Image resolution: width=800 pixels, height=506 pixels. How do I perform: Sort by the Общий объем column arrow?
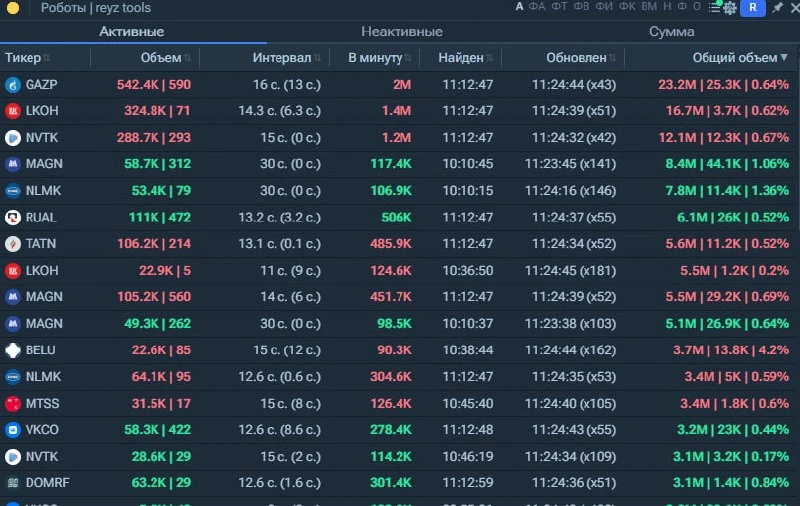pos(784,57)
